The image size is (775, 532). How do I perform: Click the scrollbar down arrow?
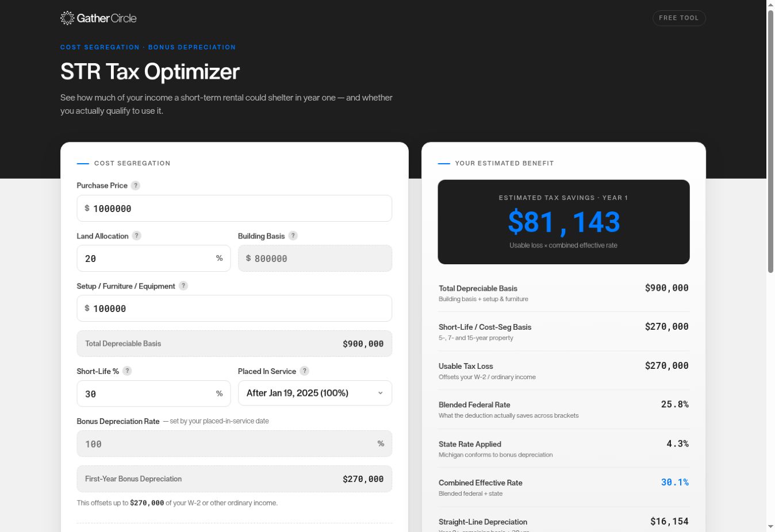click(771, 527)
